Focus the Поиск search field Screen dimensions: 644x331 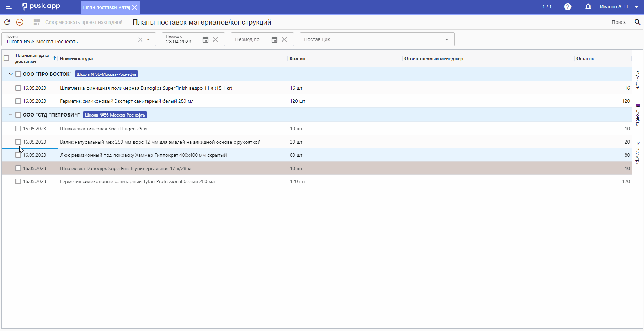620,22
